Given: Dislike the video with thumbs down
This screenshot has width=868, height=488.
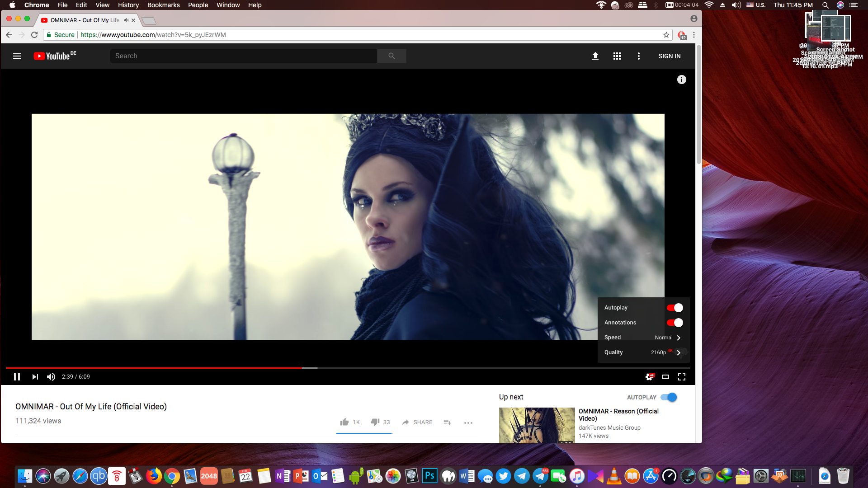Looking at the screenshot, I should point(375,422).
